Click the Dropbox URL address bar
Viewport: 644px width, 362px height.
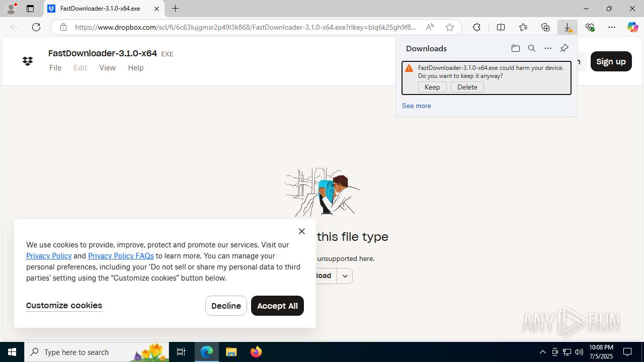246,27
